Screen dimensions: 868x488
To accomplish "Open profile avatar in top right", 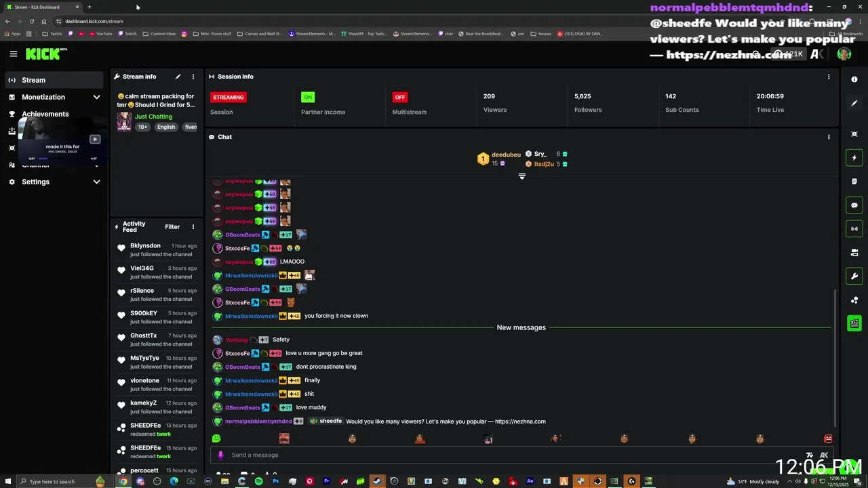I will point(844,54).
